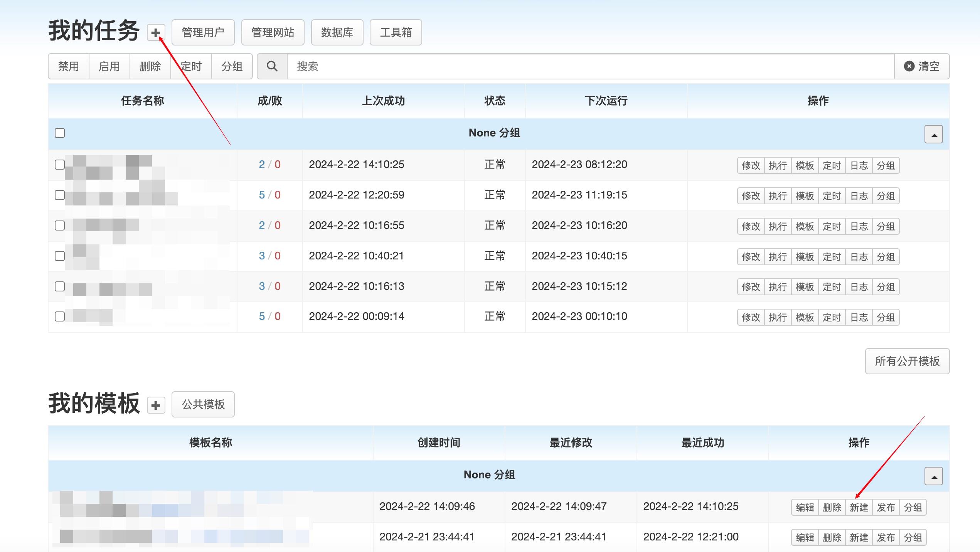Open the 数据库 section

(337, 32)
